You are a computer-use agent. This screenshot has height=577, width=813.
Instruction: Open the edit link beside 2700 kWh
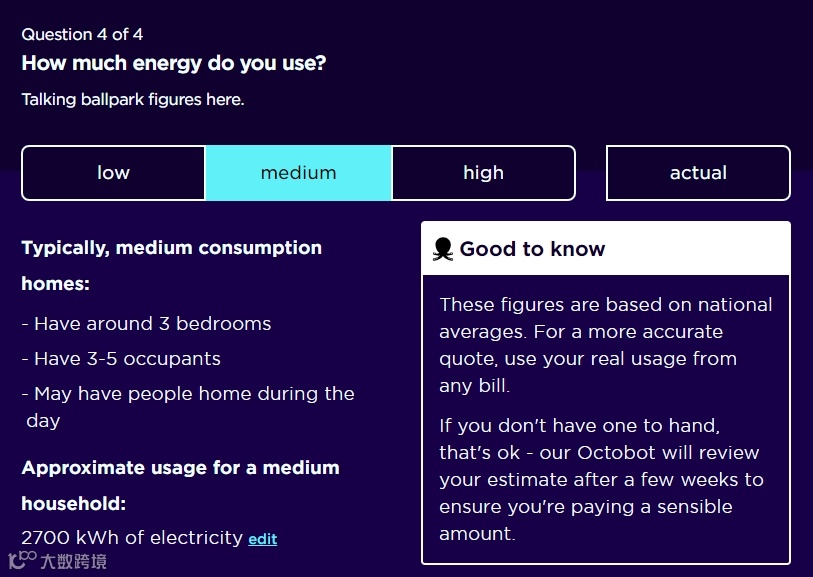click(263, 539)
